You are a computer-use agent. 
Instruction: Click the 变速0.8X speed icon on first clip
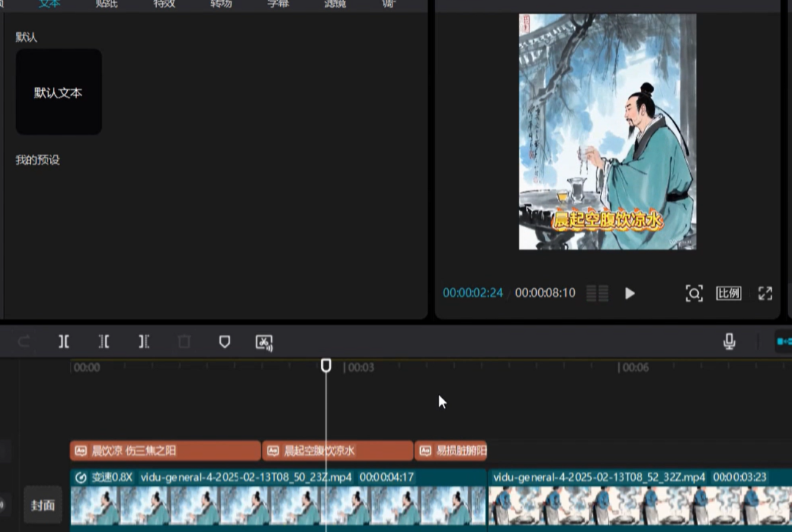(81, 477)
